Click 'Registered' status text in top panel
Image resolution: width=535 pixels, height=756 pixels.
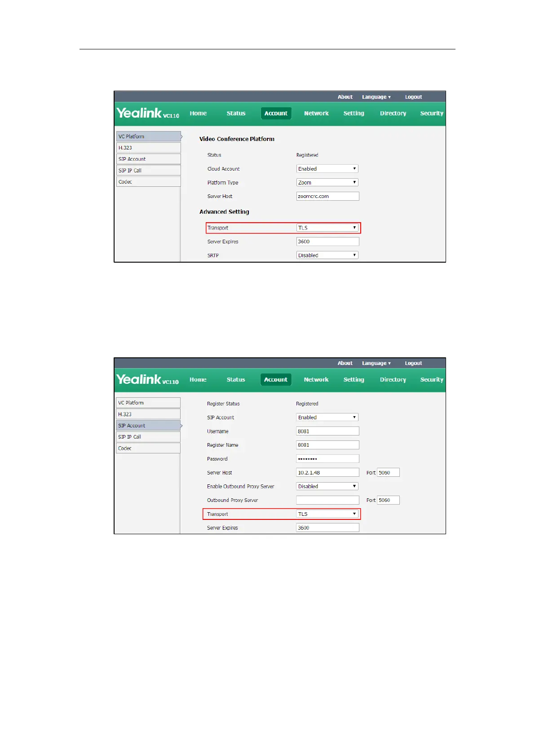307,155
